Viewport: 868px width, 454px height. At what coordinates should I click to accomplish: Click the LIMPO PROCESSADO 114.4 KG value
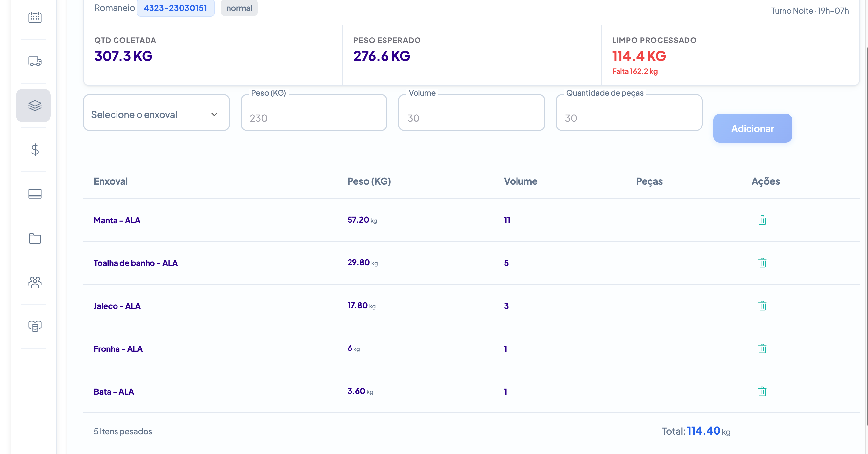(639, 56)
